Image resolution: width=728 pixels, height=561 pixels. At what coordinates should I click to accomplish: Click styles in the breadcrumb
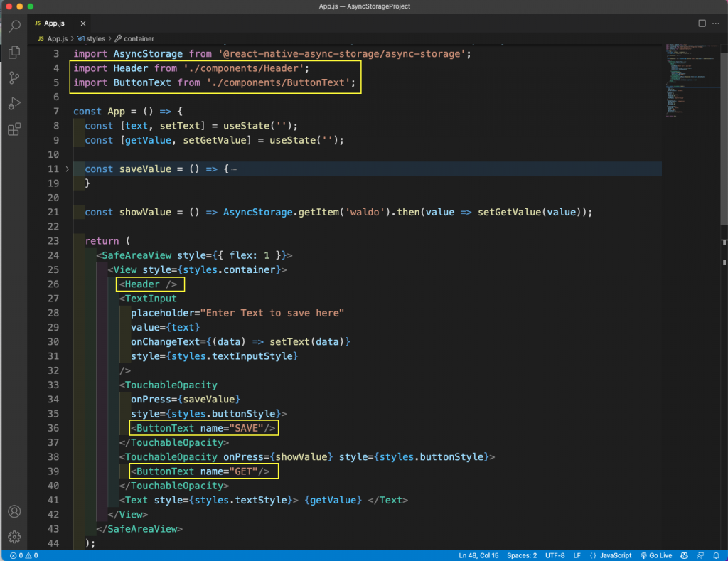(95, 38)
